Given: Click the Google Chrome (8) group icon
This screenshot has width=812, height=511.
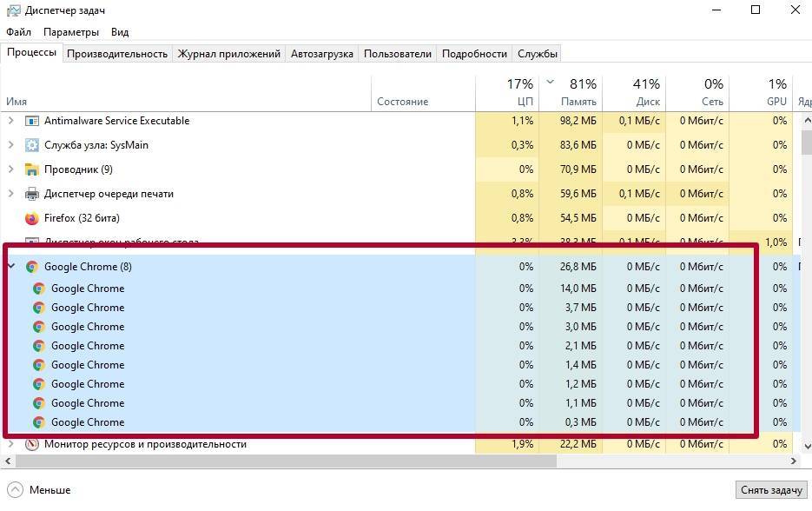Looking at the screenshot, I should [32, 267].
